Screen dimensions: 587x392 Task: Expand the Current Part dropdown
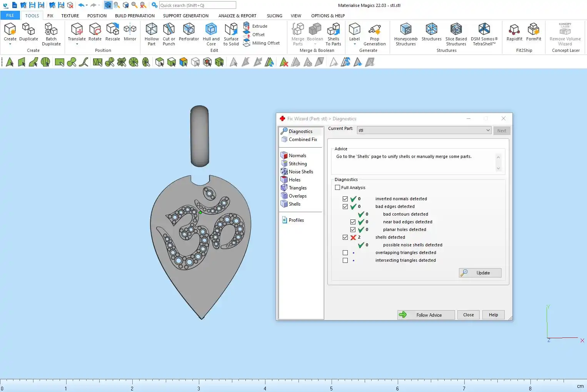488,130
